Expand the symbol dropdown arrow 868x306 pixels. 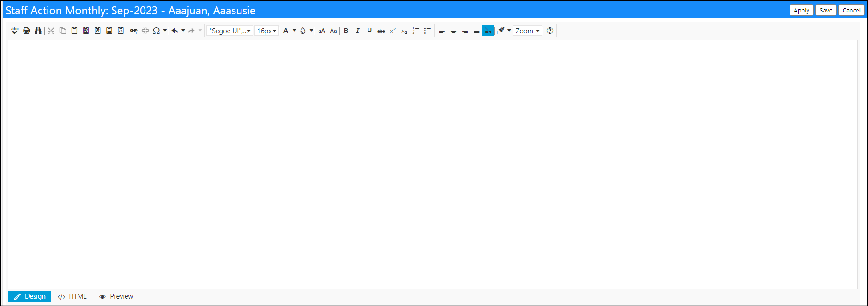pos(165,31)
